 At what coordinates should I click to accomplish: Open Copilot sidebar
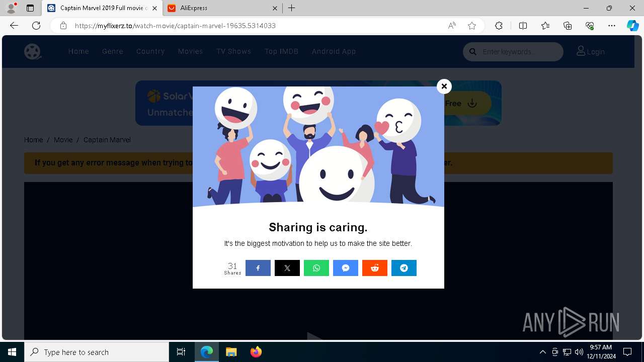point(633,26)
